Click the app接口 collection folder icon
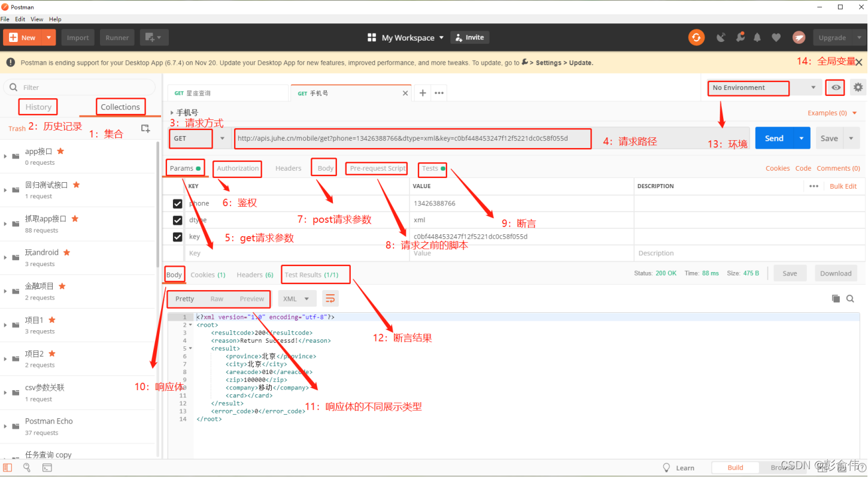The height and width of the screenshot is (477, 868). pos(15,156)
